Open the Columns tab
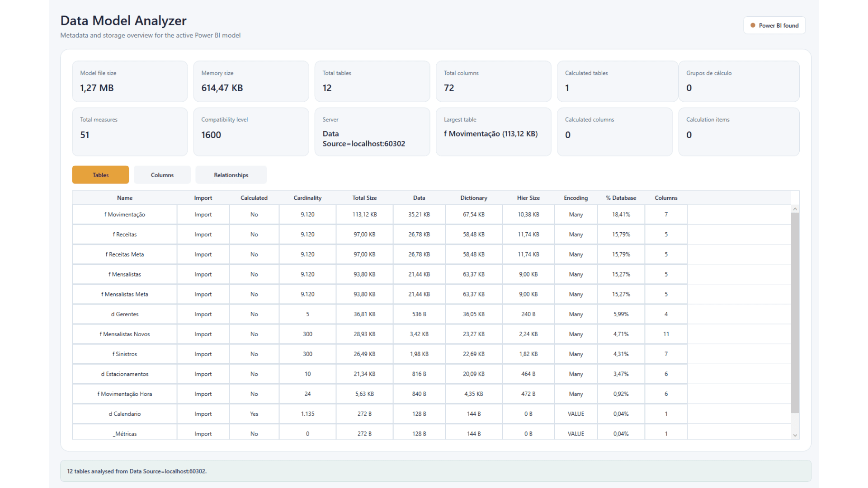Viewport: 868px width, 488px height. [162, 175]
